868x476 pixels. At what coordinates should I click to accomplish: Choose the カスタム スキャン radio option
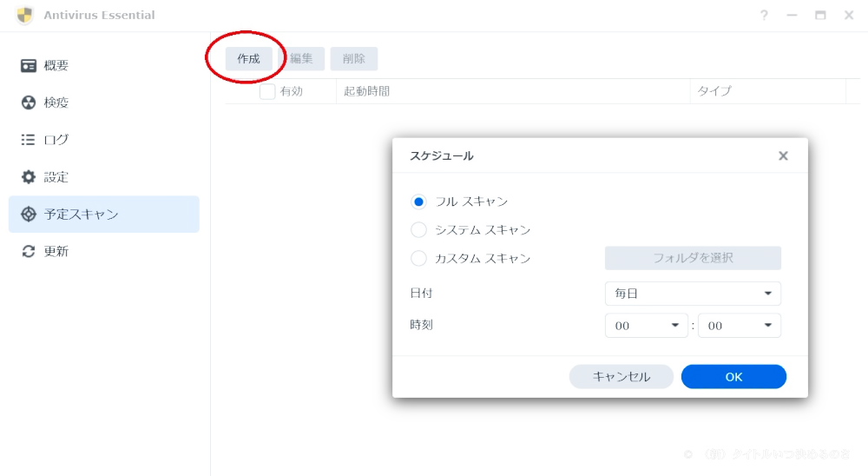tap(418, 258)
